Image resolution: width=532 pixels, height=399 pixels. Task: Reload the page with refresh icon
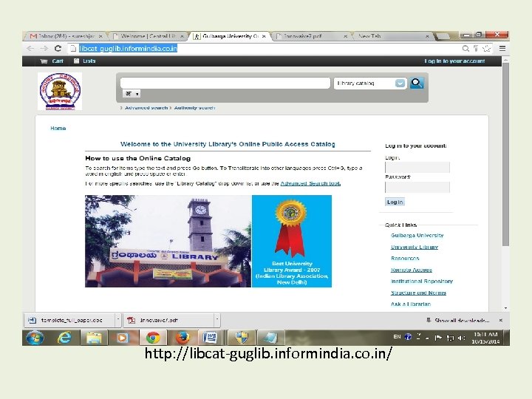point(58,49)
